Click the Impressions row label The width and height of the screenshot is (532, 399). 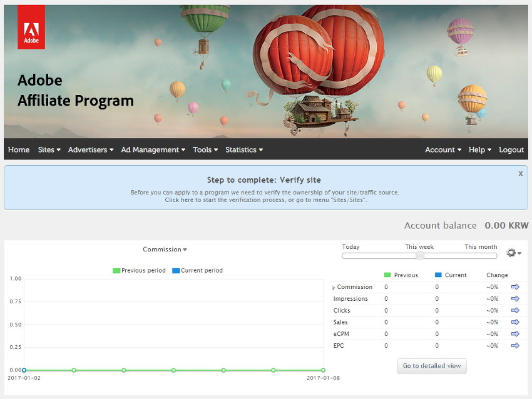click(350, 299)
